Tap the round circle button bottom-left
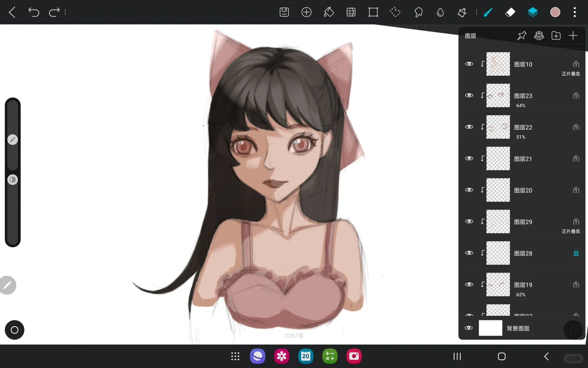 point(15,330)
